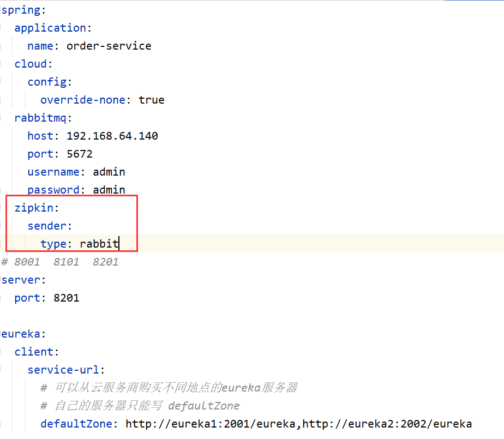
Task: Click the 'cloud:' key
Action: (33, 64)
